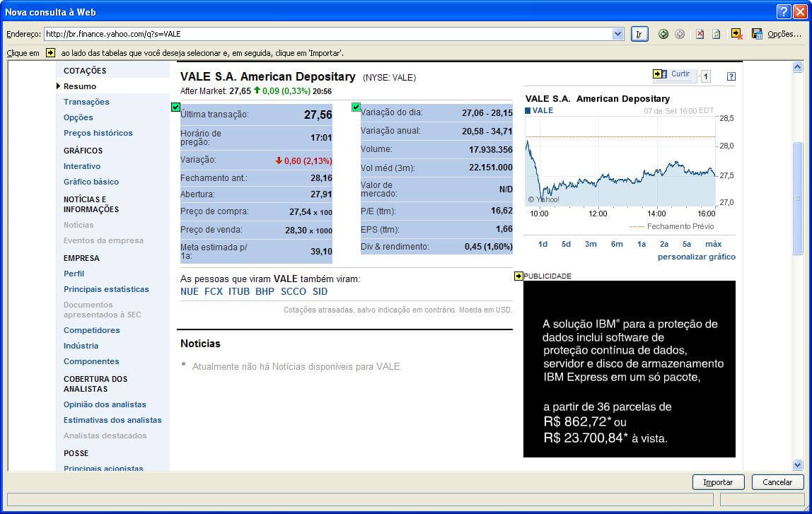Viewport: 812px width, 514px height.
Task: Click the Stop loading page icon
Action: click(x=700, y=34)
